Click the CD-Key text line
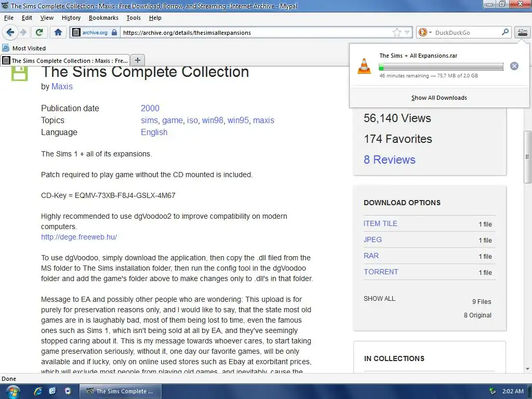Viewport: 532px width, 399px height. (x=108, y=195)
